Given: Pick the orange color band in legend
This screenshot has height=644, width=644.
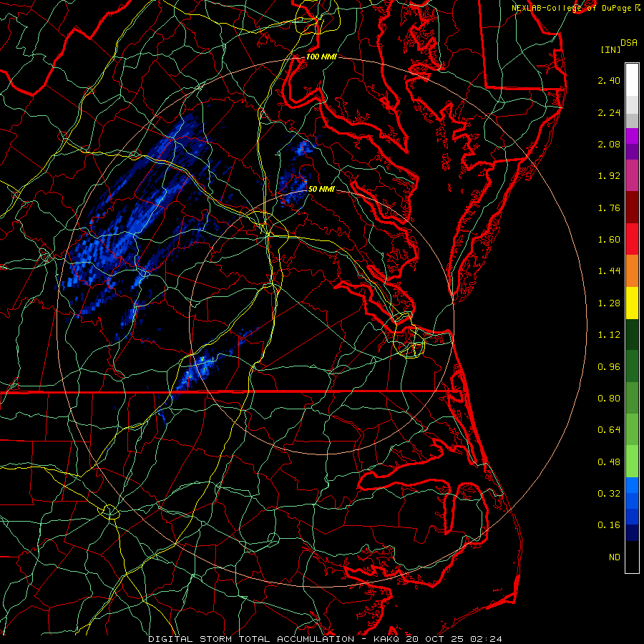Looking at the screenshot, I should coord(632,271).
